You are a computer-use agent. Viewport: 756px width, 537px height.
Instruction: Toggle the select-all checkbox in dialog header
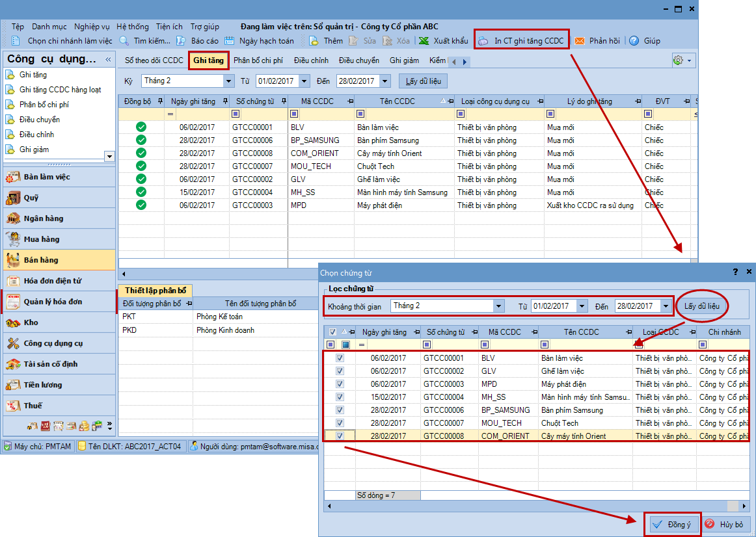pyautogui.click(x=333, y=332)
